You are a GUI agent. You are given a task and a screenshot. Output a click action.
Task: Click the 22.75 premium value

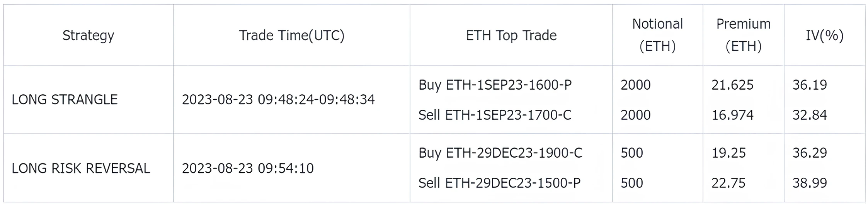click(728, 183)
